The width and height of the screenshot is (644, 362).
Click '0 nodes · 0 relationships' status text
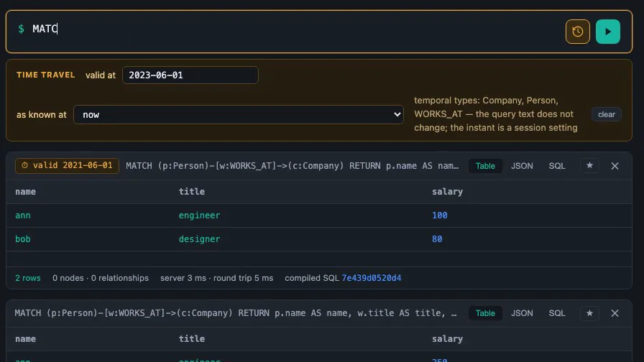[x=100, y=278]
